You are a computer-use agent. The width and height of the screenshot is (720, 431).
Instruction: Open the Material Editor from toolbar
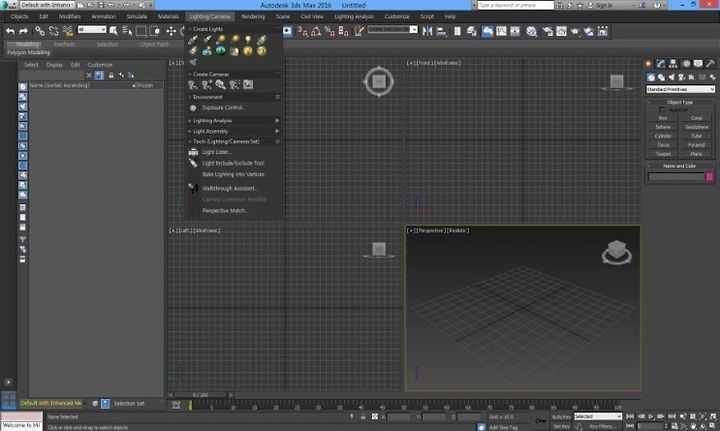(x=531, y=31)
